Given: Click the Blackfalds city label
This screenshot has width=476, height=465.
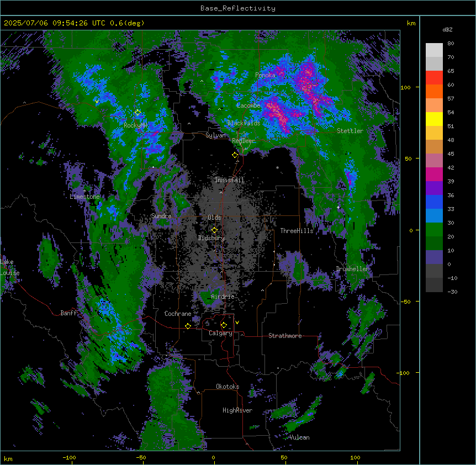Looking at the screenshot, I should click(244, 123).
